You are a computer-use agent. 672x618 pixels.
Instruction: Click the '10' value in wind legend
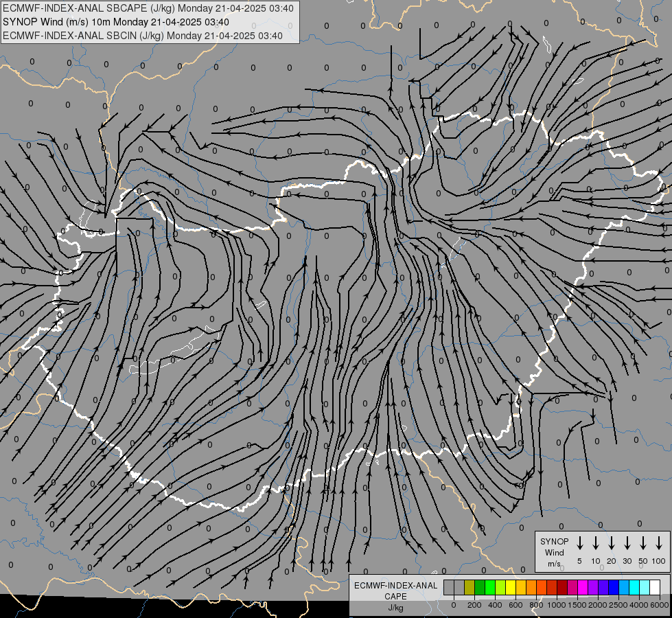596,562
